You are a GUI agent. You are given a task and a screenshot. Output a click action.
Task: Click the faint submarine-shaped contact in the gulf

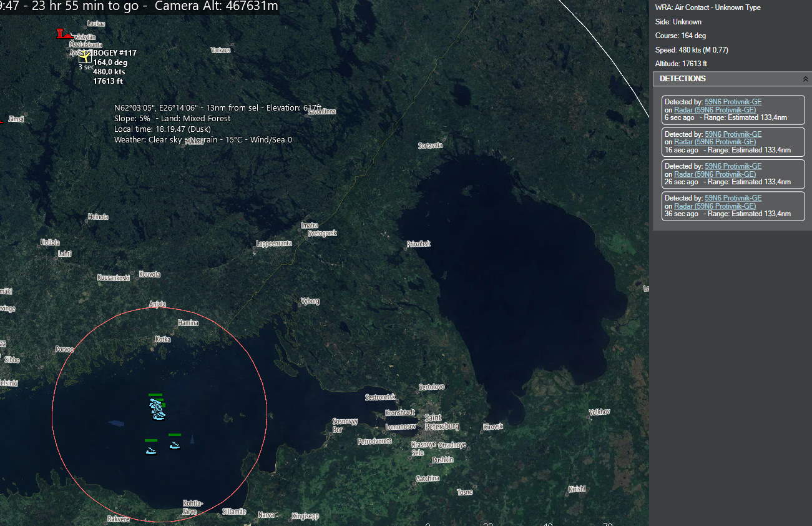[x=117, y=423]
